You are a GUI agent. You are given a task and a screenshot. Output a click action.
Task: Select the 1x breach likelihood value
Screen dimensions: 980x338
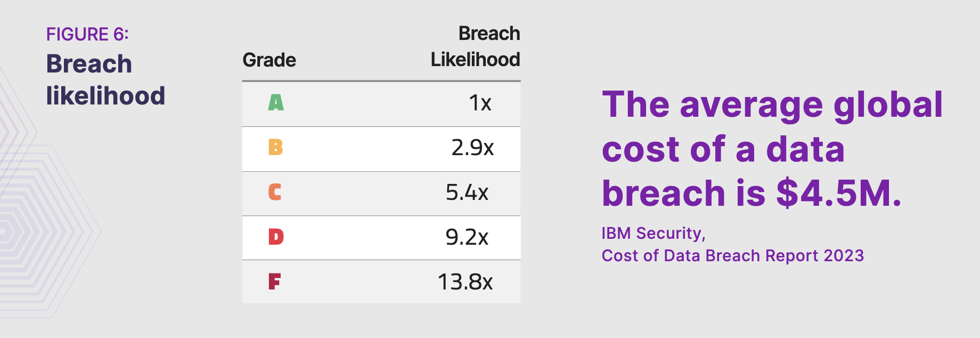pyautogui.click(x=480, y=103)
